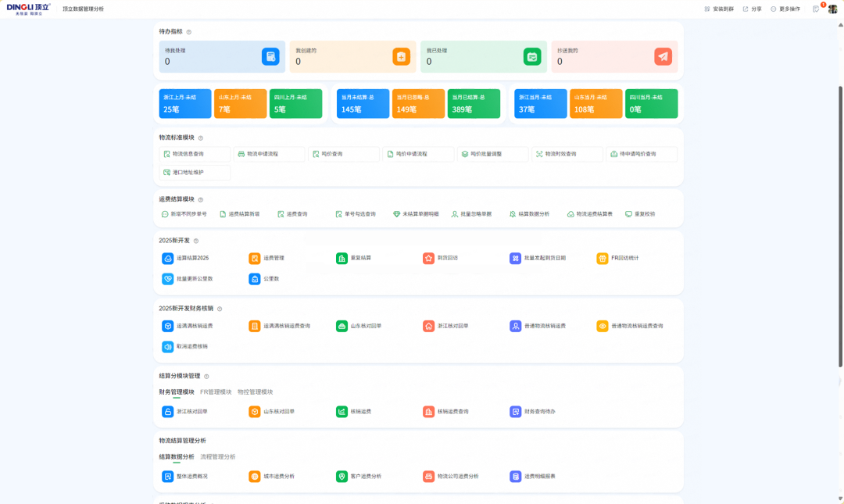Switch to the FR管理模块 tab
This screenshot has height=504, width=844.
click(216, 391)
